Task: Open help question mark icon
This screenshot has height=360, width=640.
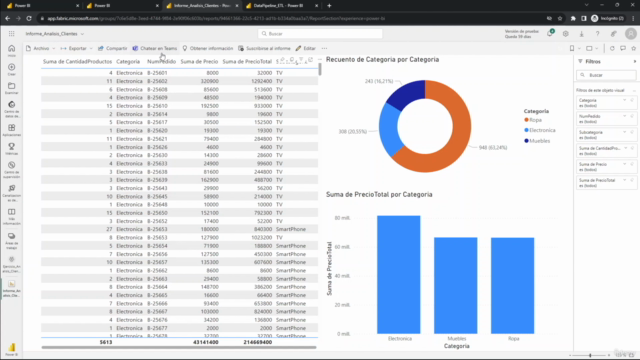Action: [x=597, y=34]
